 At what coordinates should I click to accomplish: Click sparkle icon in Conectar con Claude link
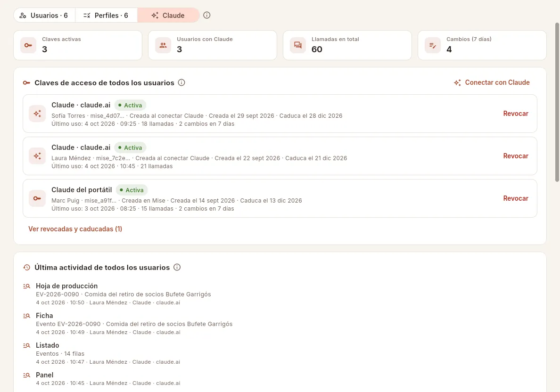tap(457, 82)
